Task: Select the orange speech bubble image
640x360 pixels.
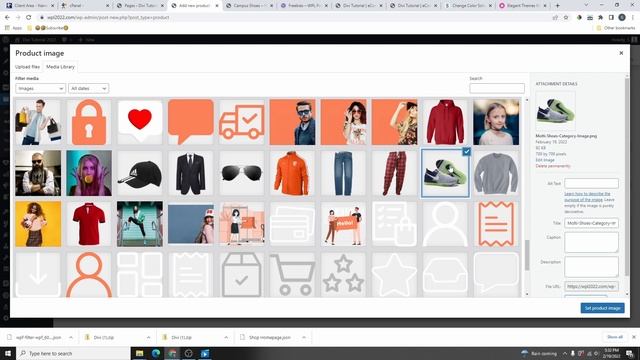Action: (191, 122)
